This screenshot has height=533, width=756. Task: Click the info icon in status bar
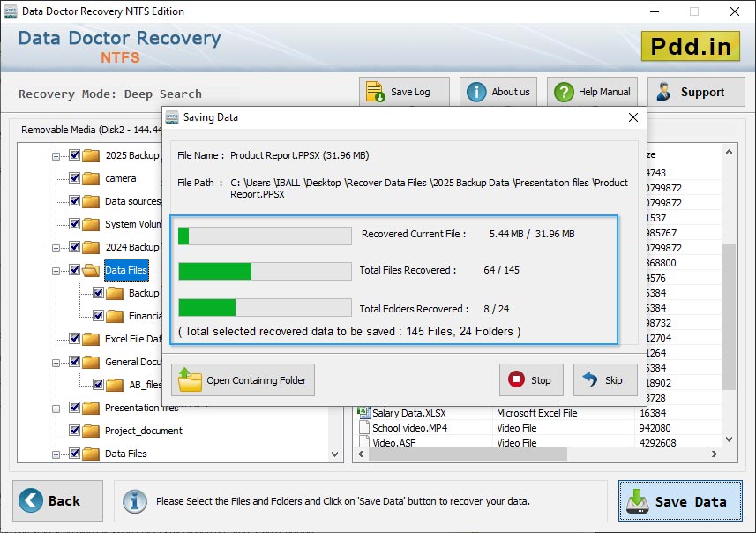pos(134,501)
